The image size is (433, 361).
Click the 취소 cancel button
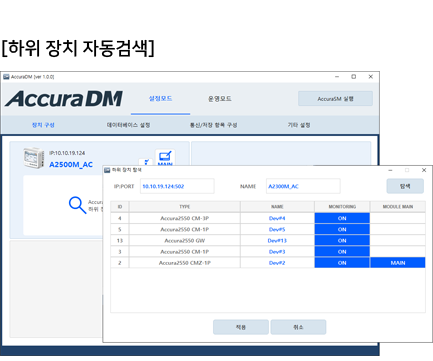298,327
